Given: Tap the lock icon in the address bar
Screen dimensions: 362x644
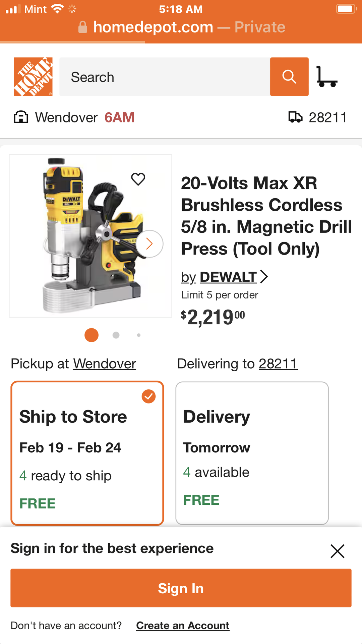Looking at the screenshot, I should [82, 27].
